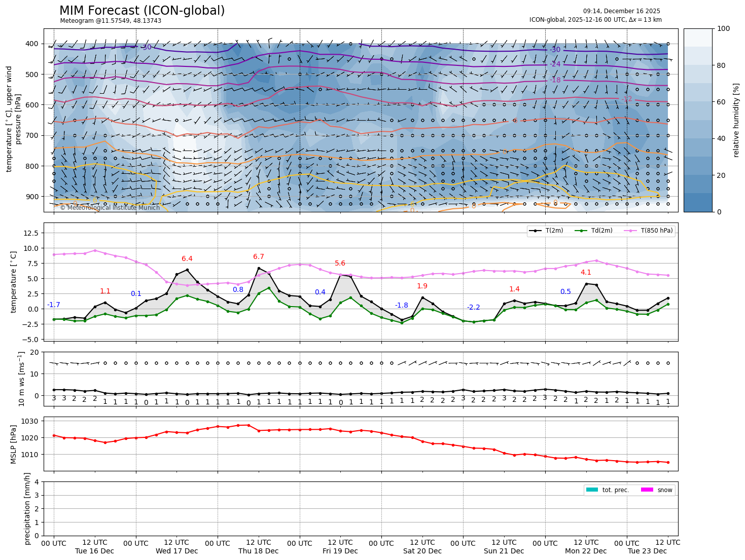The height and width of the screenshot is (560, 745).
Task: Click the relative humidity colorbar
Action: (698, 120)
